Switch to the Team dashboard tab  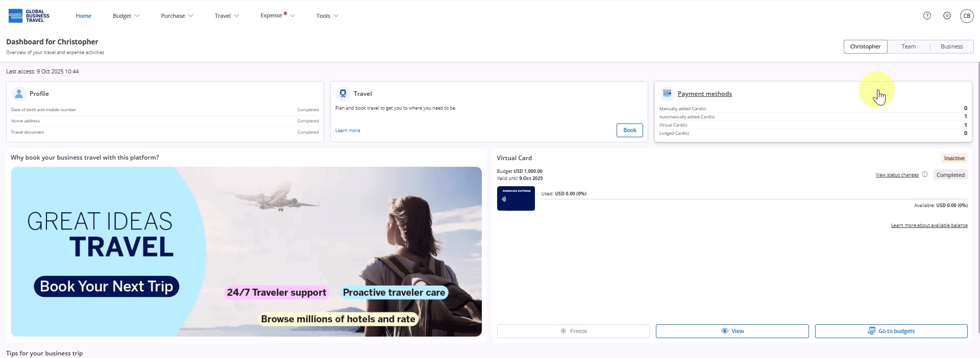coord(909,46)
